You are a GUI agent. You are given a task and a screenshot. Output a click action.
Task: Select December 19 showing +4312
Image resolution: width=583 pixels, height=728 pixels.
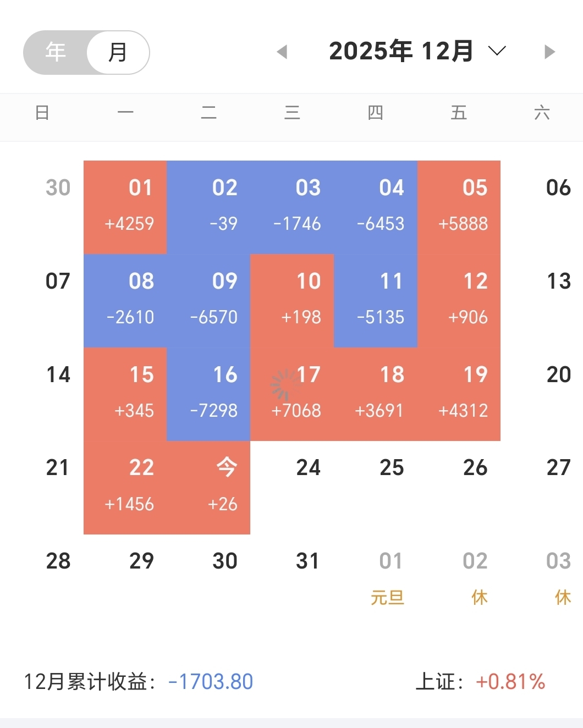click(x=459, y=394)
